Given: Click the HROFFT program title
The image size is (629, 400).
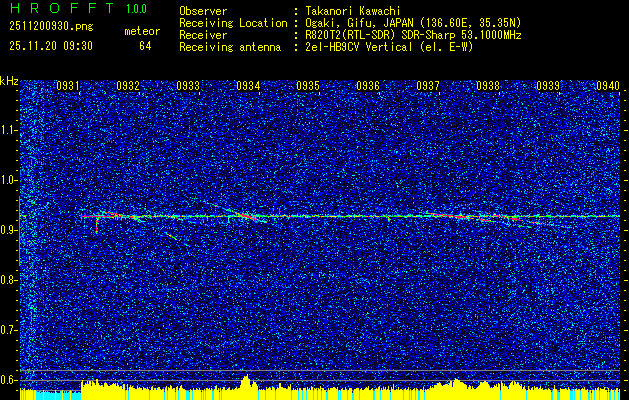Looking at the screenshot, I should (x=63, y=8).
